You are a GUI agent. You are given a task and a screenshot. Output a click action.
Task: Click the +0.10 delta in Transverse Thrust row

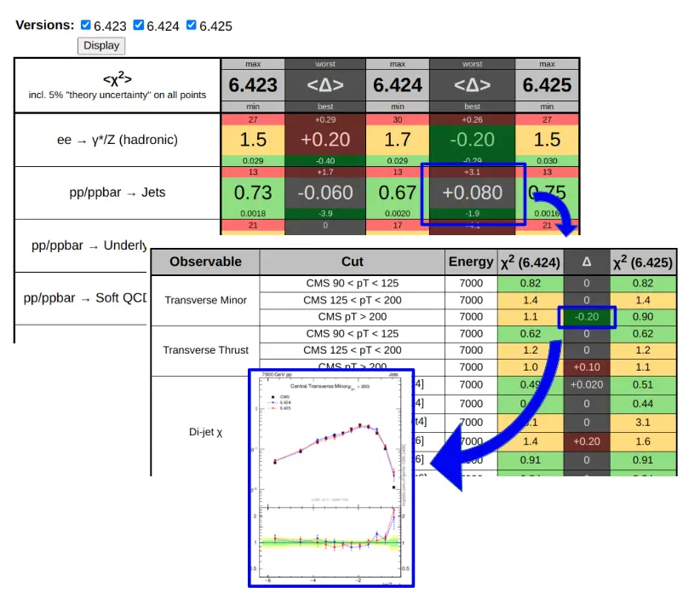coord(586,366)
